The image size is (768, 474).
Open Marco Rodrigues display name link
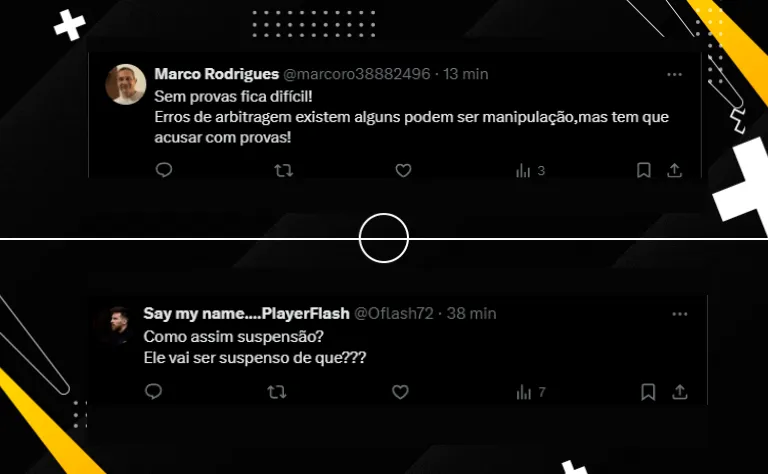click(x=216, y=74)
